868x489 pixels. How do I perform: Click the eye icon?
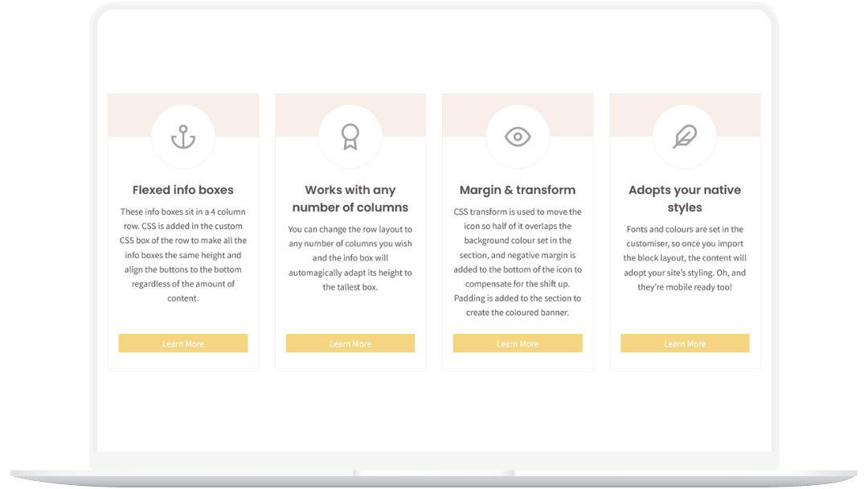point(518,137)
